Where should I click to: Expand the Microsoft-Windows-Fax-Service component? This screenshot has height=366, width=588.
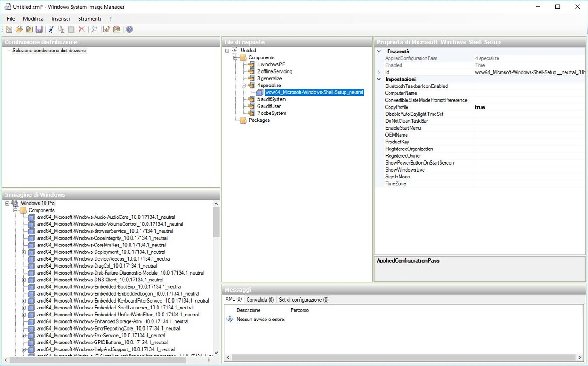coord(24,336)
